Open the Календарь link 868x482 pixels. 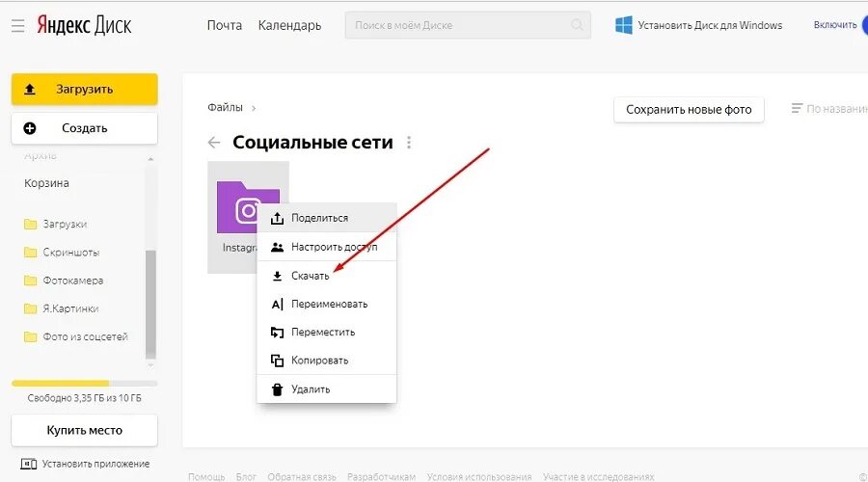(289, 25)
